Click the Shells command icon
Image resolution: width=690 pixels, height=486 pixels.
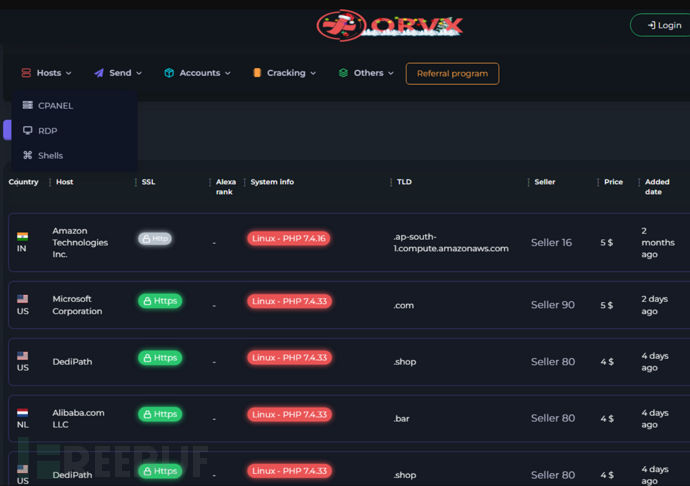28,156
